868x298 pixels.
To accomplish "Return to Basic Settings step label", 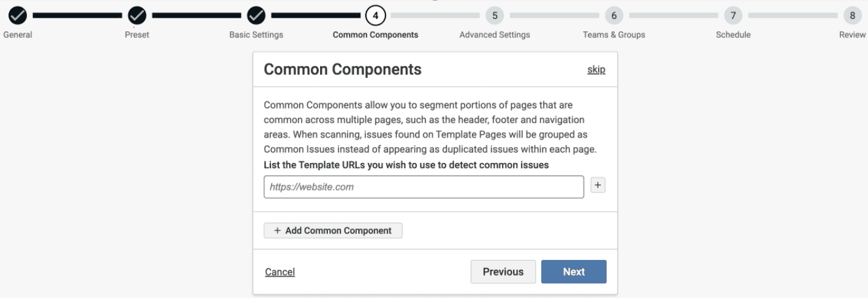I will [x=256, y=35].
